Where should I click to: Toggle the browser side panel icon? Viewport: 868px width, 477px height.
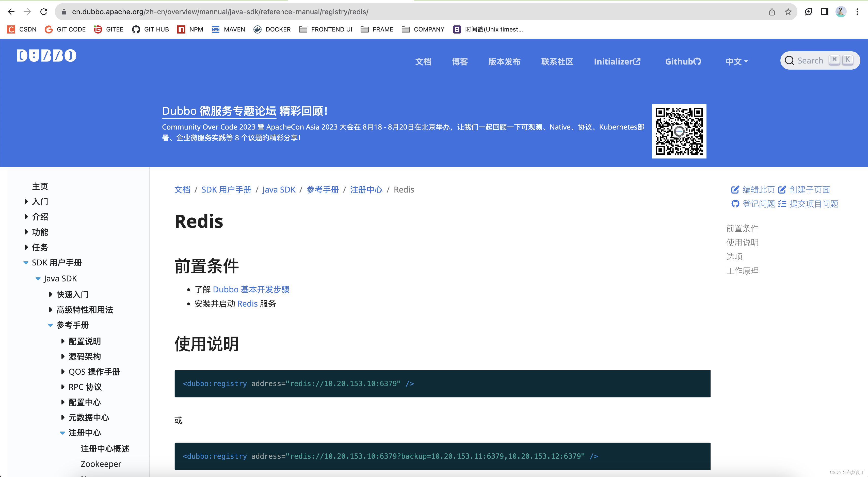[x=825, y=12]
